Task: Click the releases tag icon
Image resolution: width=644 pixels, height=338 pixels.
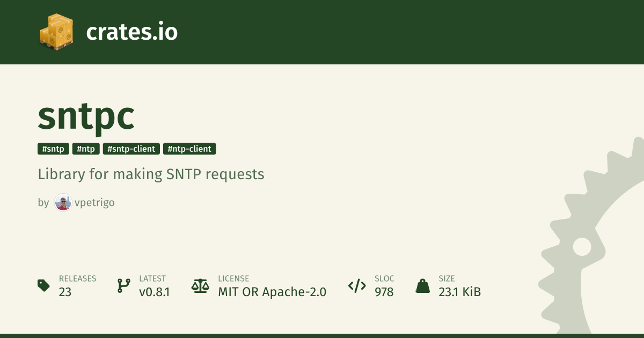Action: (x=44, y=285)
